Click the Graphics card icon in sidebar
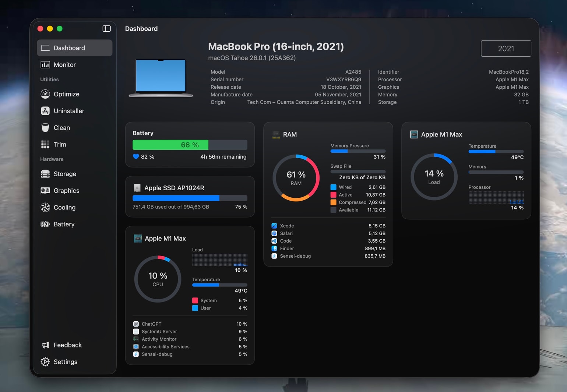Image resolution: width=567 pixels, height=392 pixels. pyautogui.click(x=45, y=191)
